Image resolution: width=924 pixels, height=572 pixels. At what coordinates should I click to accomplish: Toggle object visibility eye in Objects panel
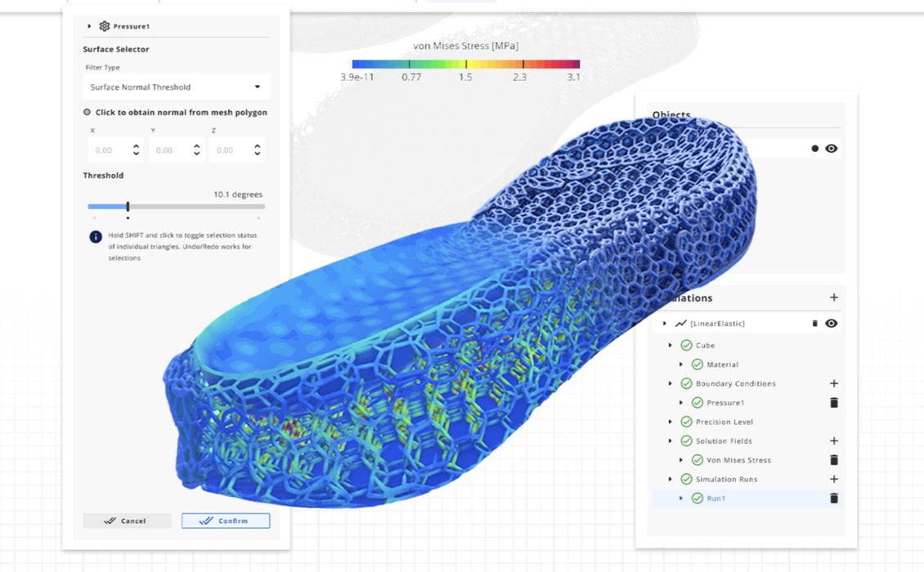click(832, 149)
